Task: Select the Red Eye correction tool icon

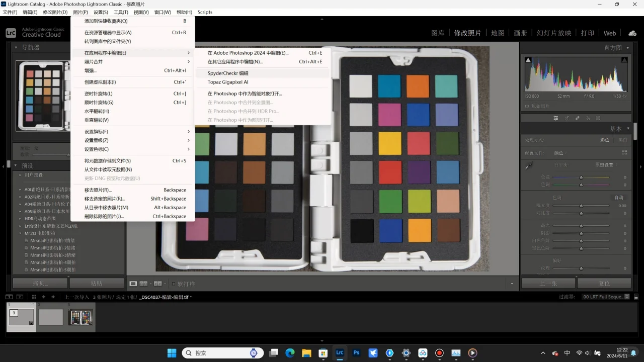Action: pyautogui.click(x=588, y=118)
